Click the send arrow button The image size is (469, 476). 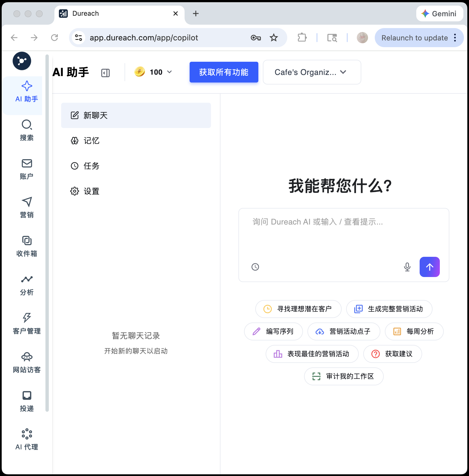pyautogui.click(x=429, y=267)
